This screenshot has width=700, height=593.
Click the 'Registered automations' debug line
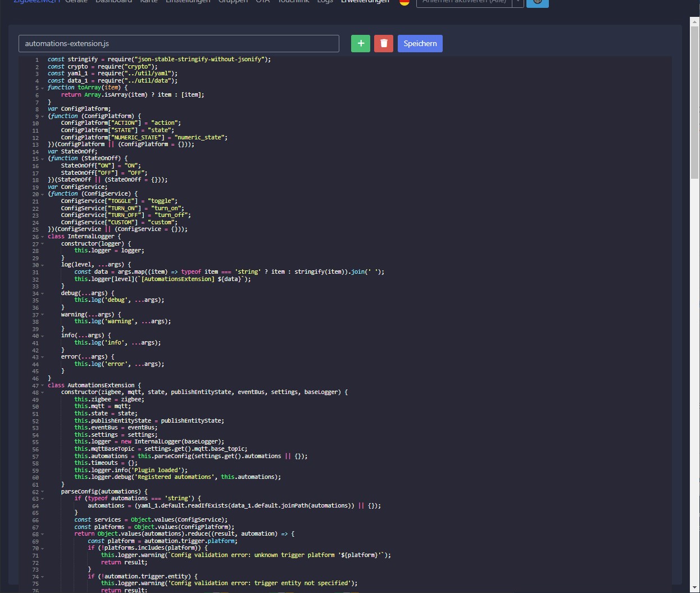[x=178, y=477]
